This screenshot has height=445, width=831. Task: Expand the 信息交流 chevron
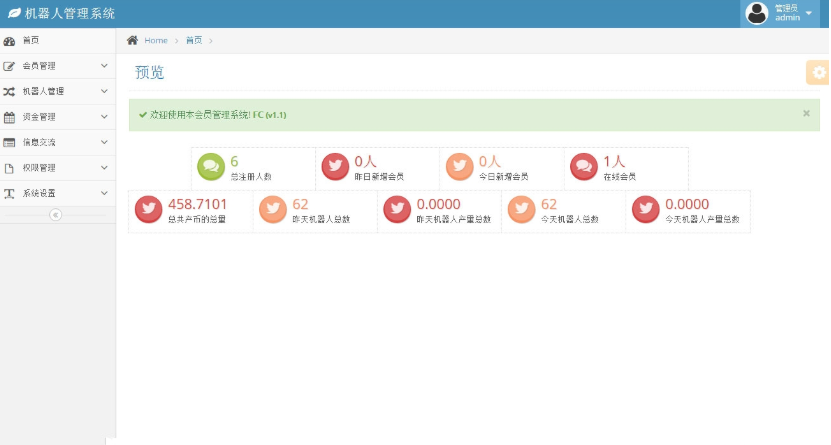tap(104, 142)
